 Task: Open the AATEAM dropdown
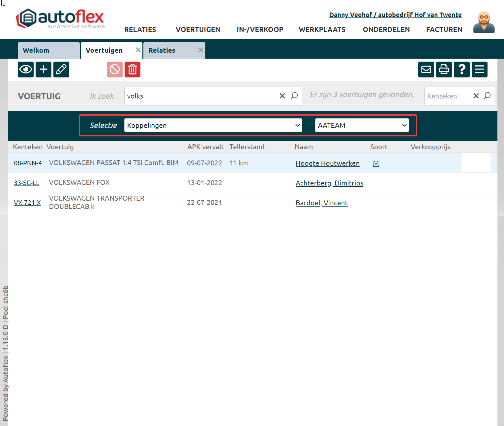(362, 126)
